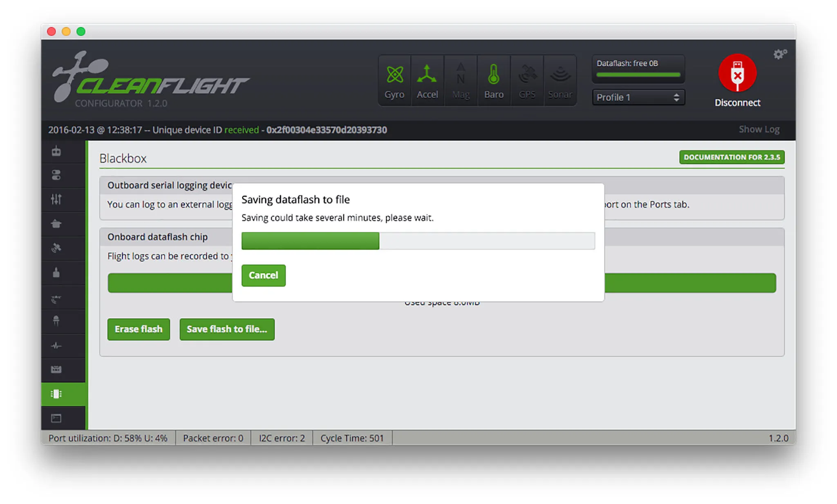Open settings via the gear icon

(779, 54)
